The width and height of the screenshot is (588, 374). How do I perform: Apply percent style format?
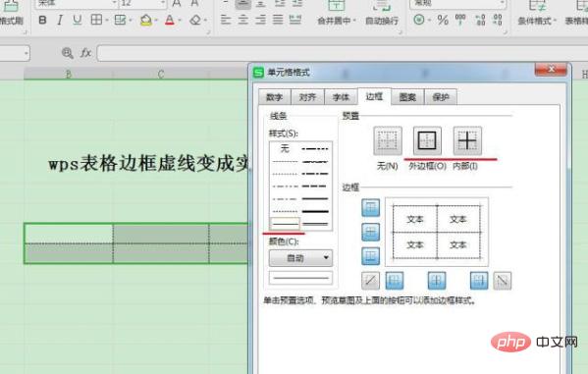click(x=443, y=20)
